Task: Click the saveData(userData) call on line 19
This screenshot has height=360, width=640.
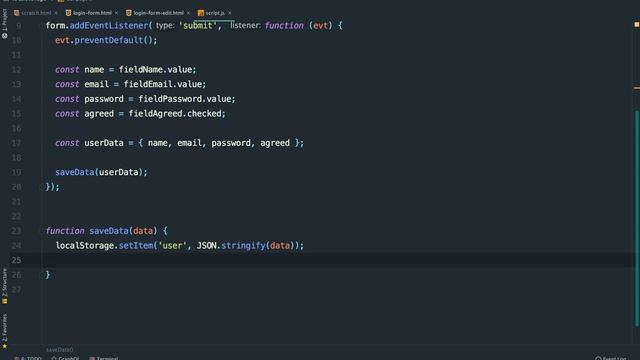Action: (101, 173)
